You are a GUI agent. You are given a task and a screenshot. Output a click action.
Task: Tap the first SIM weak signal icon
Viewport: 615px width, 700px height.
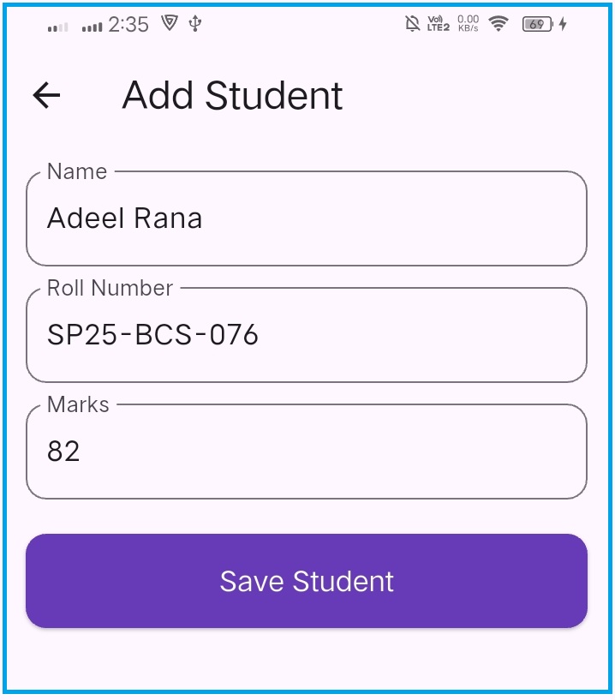(x=58, y=27)
